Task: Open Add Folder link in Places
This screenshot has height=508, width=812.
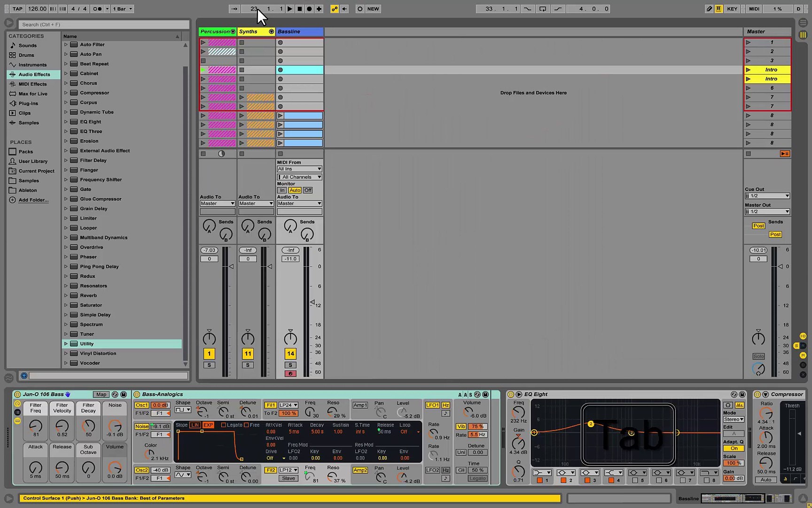Action: coord(33,200)
